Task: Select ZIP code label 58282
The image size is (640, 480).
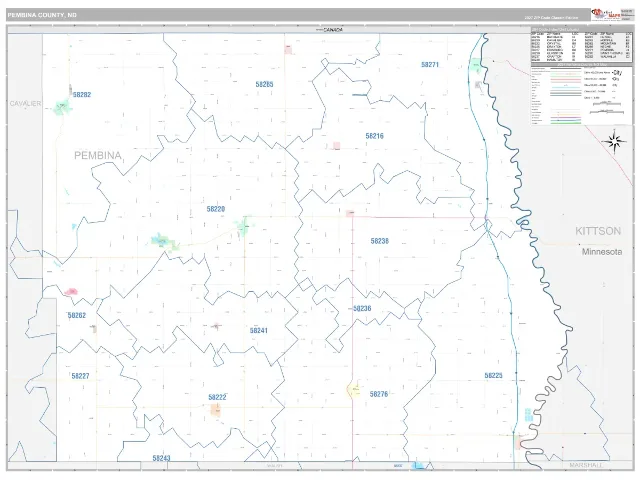Action: pyautogui.click(x=82, y=95)
